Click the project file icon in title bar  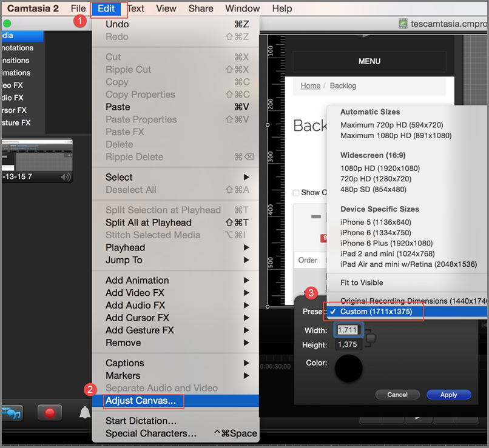[x=403, y=24]
